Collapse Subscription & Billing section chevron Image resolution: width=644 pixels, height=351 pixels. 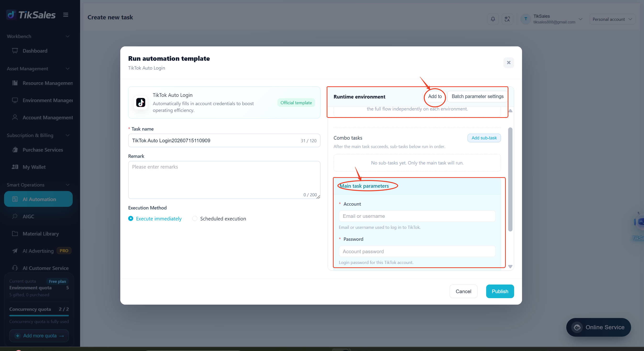pos(67,135)
